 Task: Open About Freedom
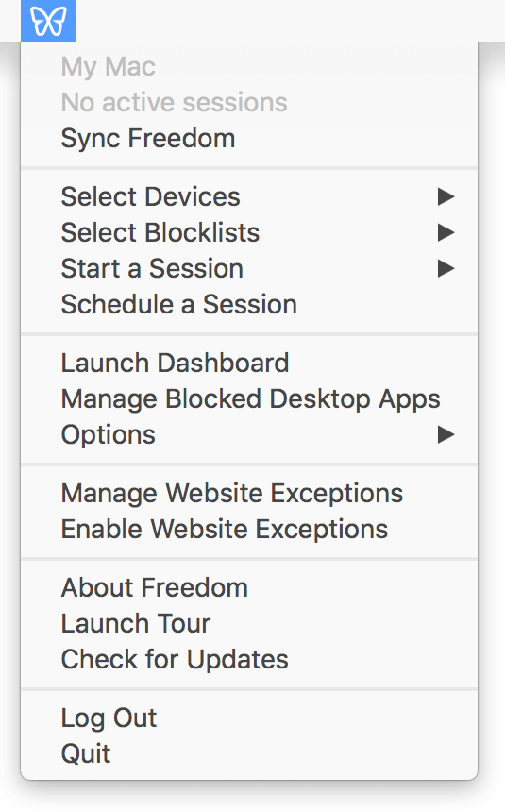(249, 588)
